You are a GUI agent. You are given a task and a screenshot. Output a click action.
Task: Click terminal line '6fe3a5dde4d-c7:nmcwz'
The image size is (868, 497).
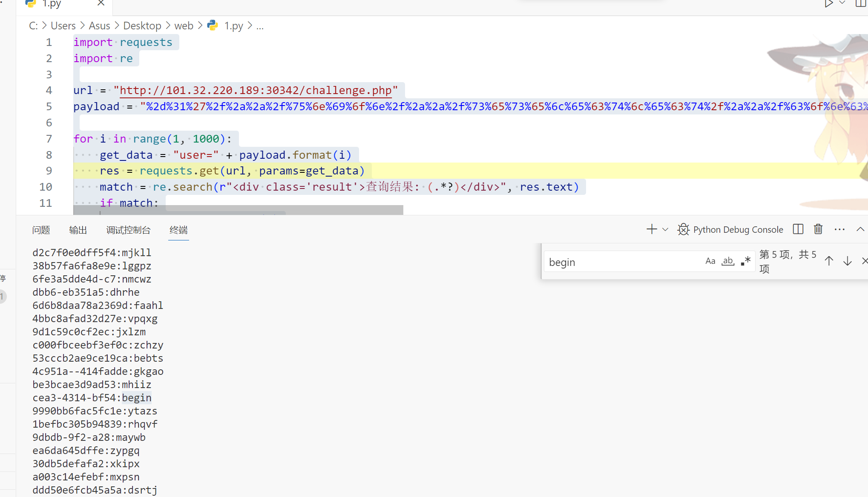point(92,279)
